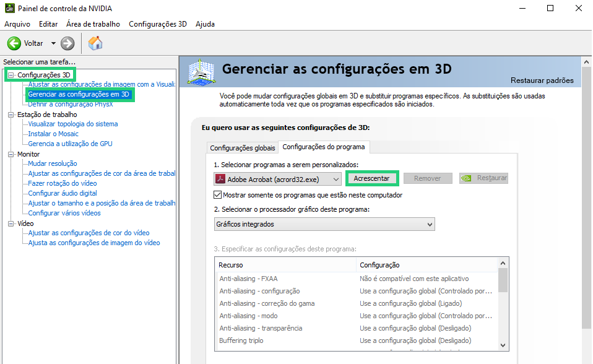Viewport: 593px width, 364px height.
Task: Open the Área de trabalho menu
Action: coord(93,24)
